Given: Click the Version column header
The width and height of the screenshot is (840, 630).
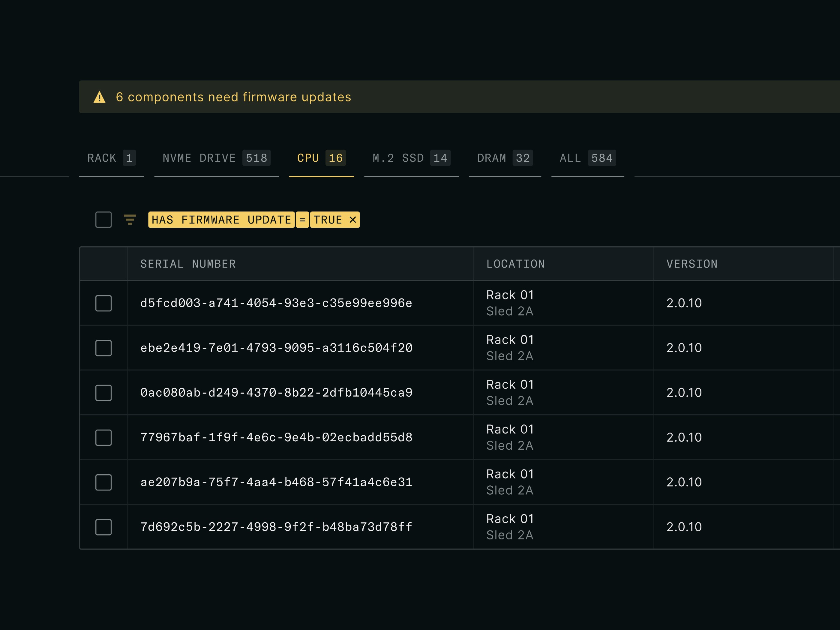Looking at the screenshot, I should pyautogui.click(x=692, y=264).
